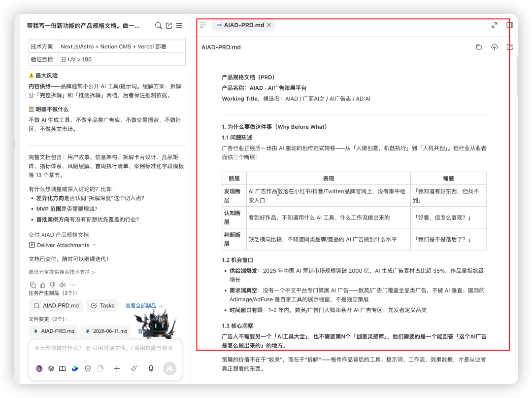
Task: Click 交付 AIAD 产品规格文档 text
Action: [59, 235]
